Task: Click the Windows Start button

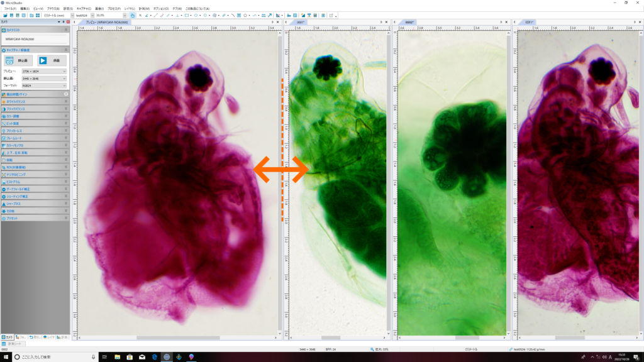Action: pyautogui.click(x=6, y=357)
